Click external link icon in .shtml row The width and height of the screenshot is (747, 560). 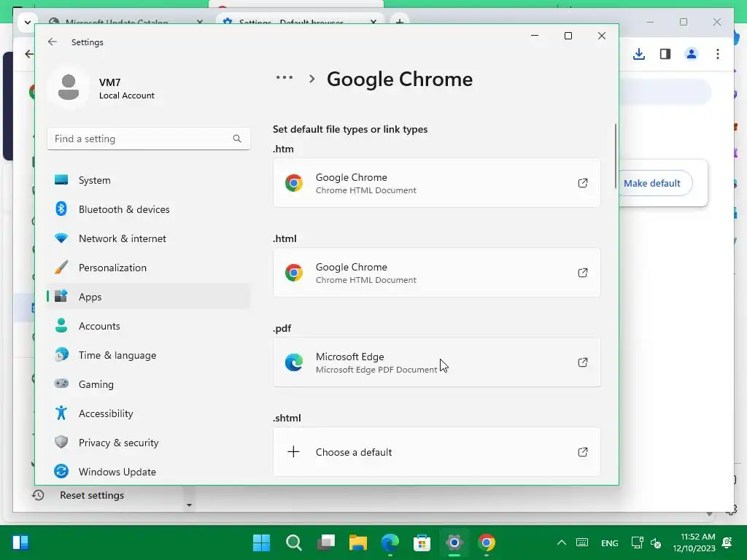pos(583,452)
